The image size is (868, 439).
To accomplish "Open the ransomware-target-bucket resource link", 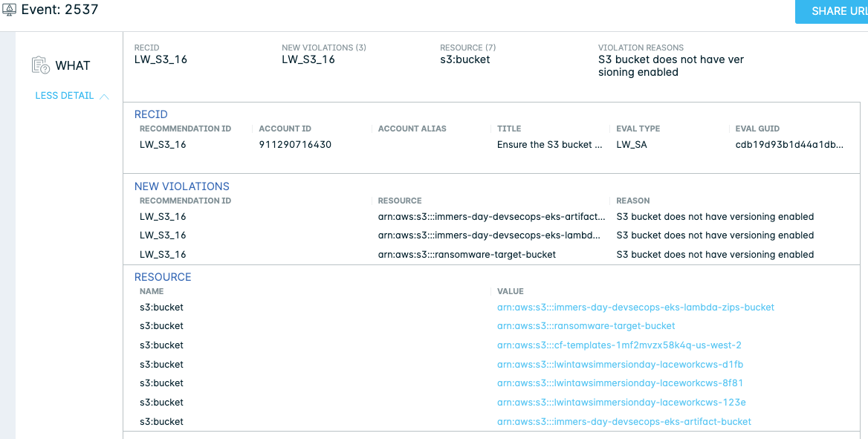I will tap(586, 326).
